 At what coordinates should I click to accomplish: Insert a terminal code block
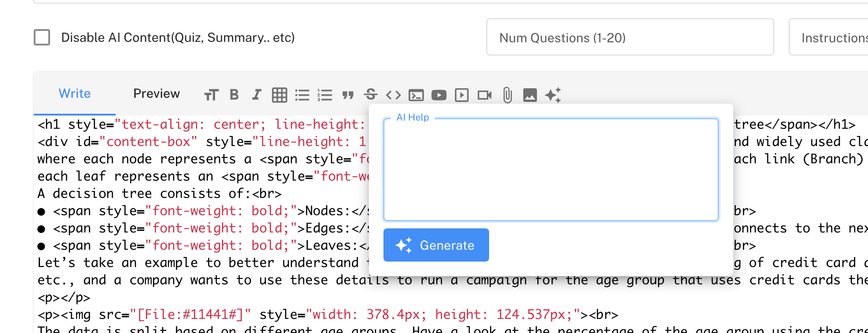pos(416,95)
